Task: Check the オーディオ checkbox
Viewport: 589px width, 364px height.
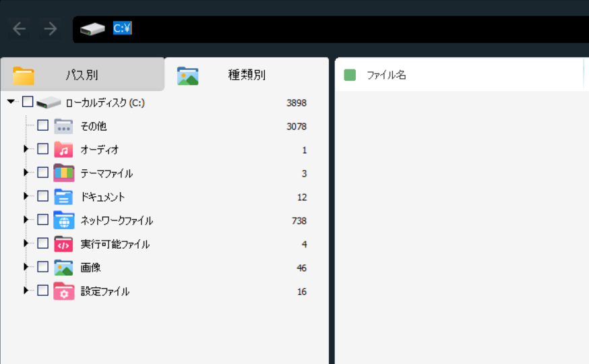Action: tap(43, 149)
